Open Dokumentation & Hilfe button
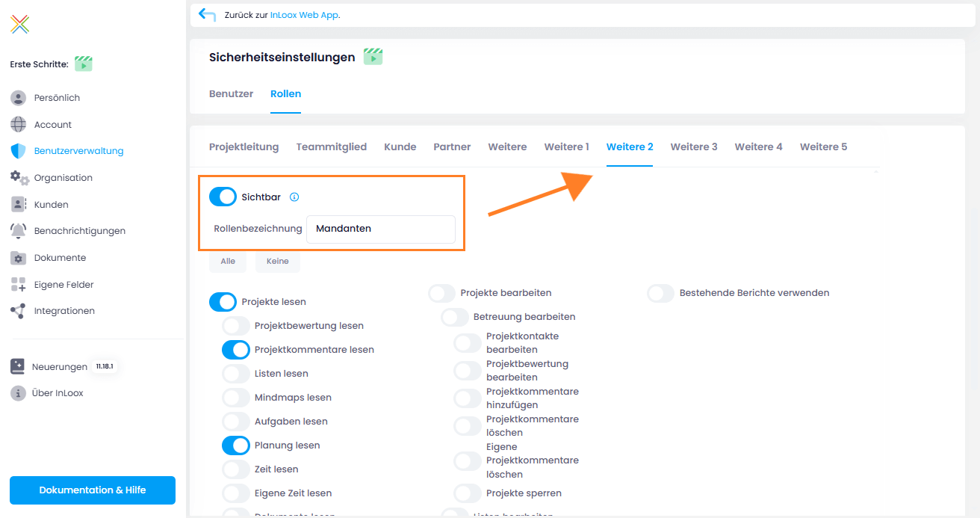The image size is (980, 518). 93,490
